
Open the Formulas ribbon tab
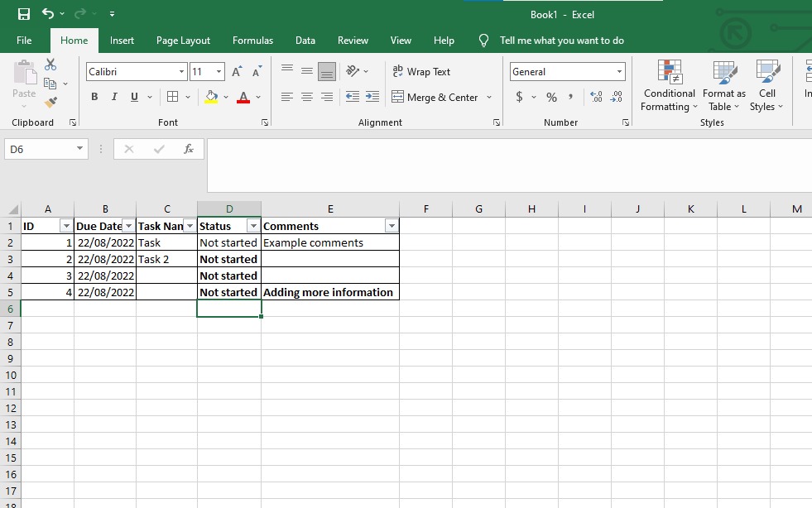pos(252,41)
